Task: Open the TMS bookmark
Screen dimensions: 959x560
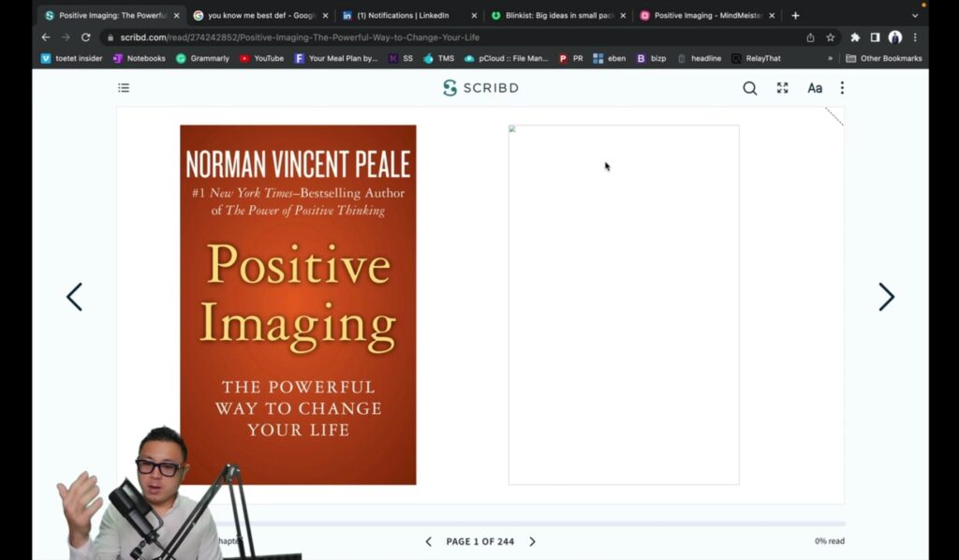Action: click(439, 59)
